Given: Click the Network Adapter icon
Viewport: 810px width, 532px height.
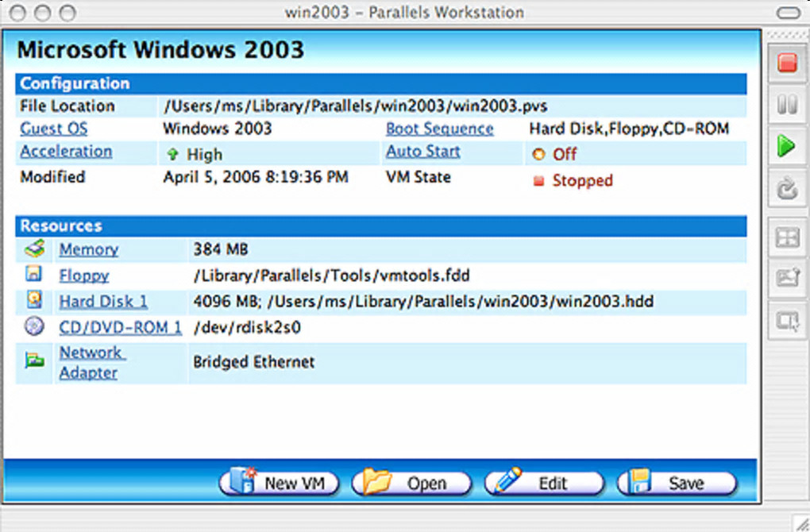Looking at the screenshot, I should (x=35, y=360).
